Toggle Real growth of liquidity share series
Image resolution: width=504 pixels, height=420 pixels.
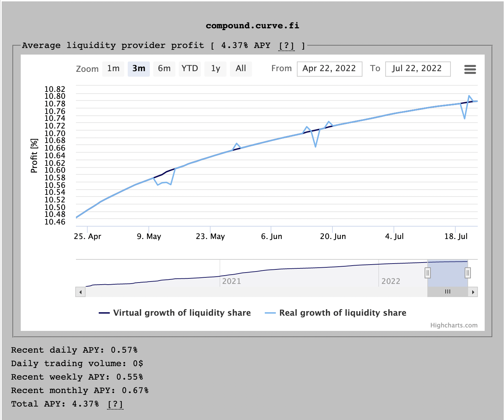(x=336, y=313)
